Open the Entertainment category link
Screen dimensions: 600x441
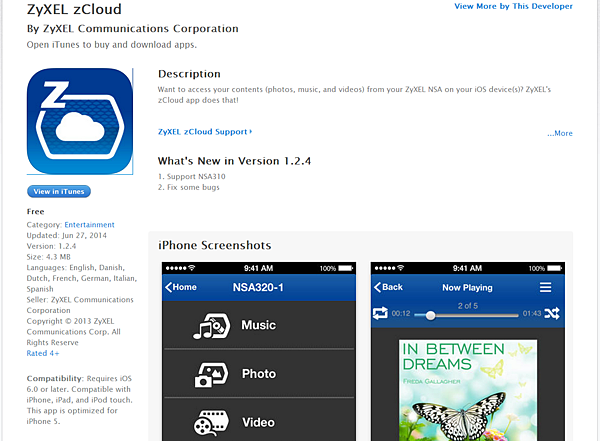click(x=89, y=225)
